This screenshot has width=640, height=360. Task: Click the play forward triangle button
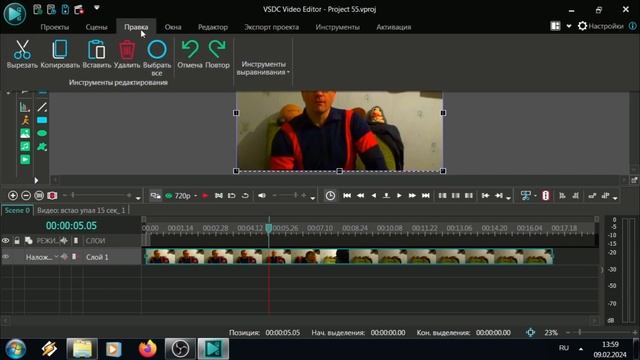click(x=399, y=196)
